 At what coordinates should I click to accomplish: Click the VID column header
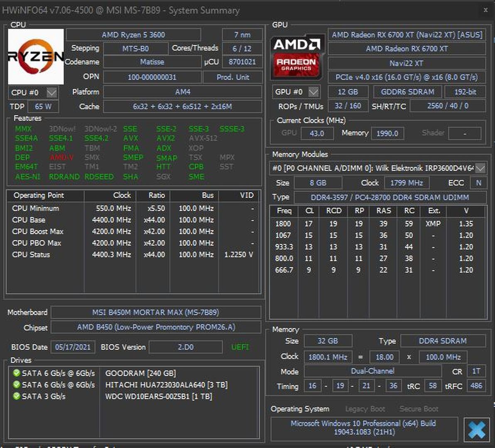click(239, 195)
